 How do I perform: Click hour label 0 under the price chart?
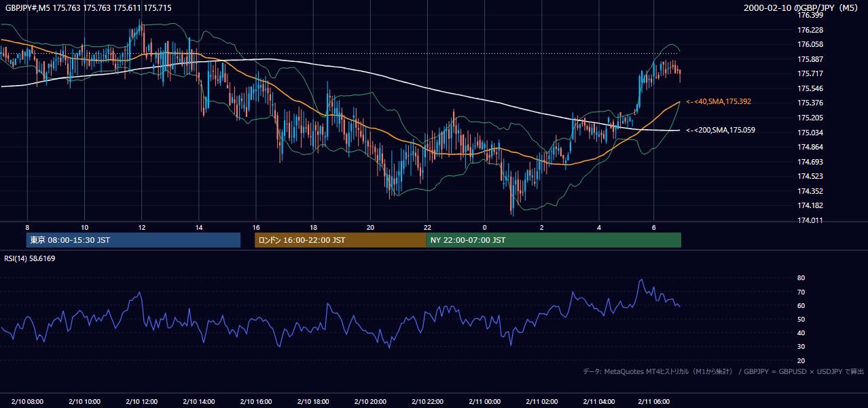484,227
